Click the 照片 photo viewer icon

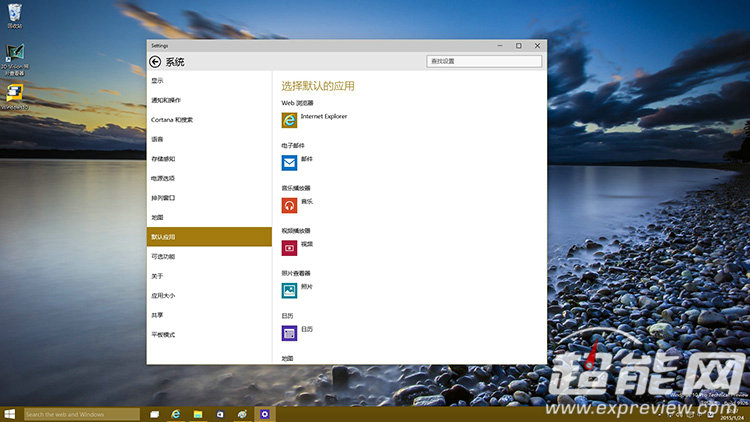tap(289, 290)
